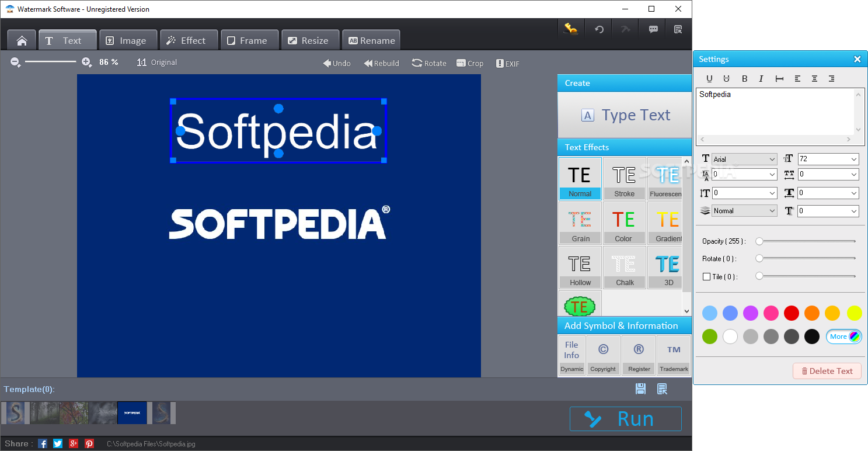
Task: Toggle bold text formatting
Action: click(744, 79)
